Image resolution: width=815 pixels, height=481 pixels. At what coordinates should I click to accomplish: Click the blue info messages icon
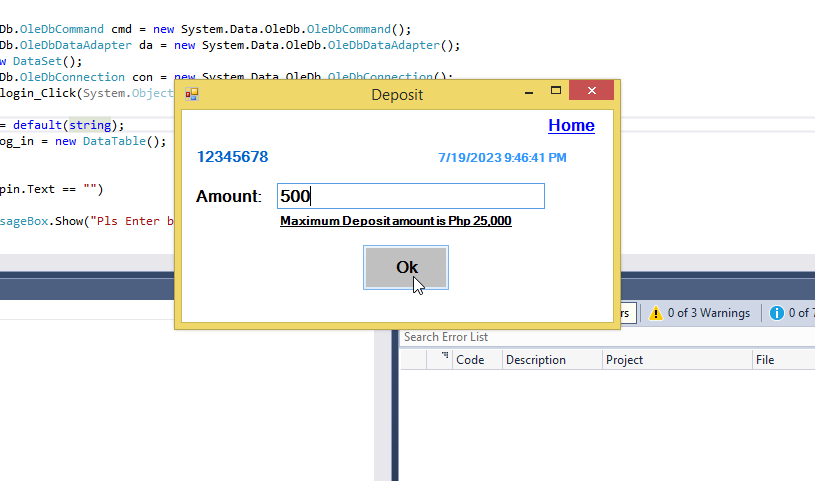776,313
